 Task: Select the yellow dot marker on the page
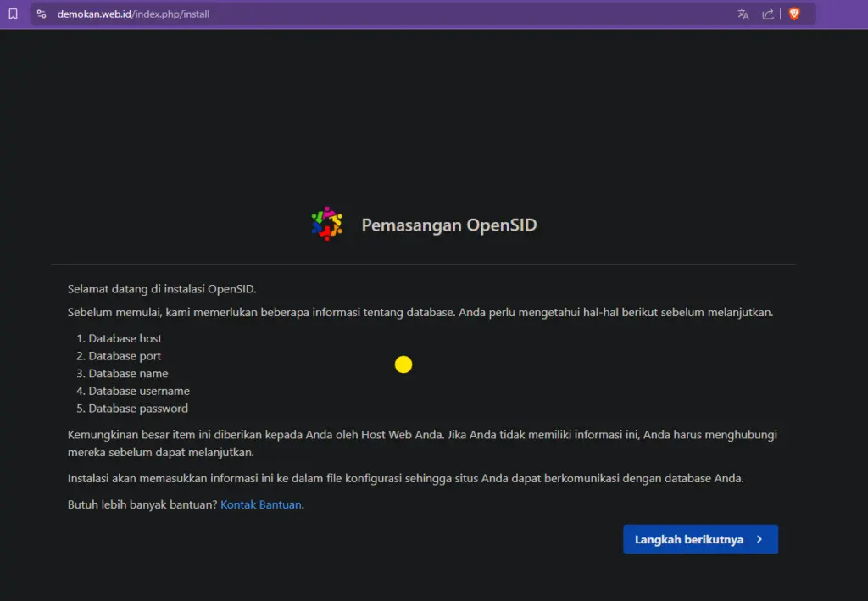click(403, 364)
